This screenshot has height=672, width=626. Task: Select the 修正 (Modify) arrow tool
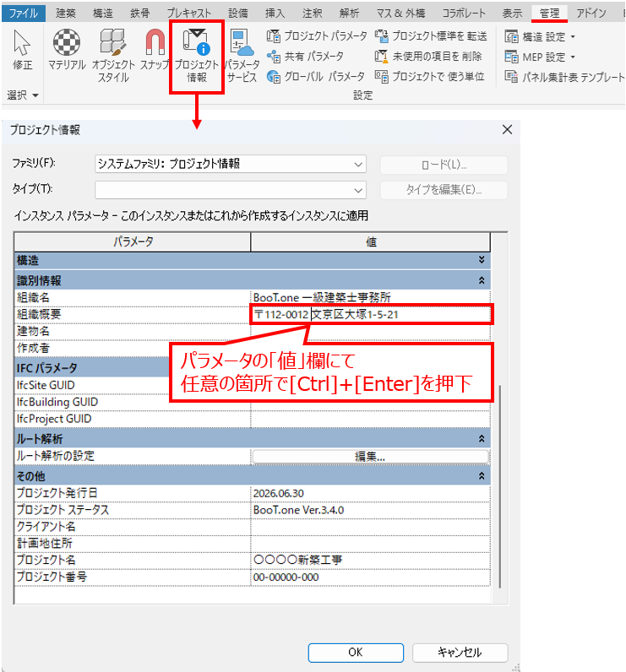point(22,49)
